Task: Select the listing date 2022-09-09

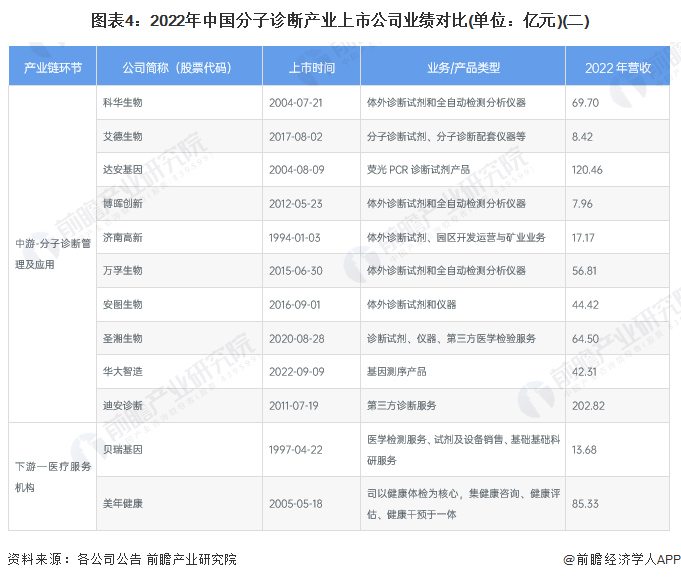Action: (x=297, y=371)
